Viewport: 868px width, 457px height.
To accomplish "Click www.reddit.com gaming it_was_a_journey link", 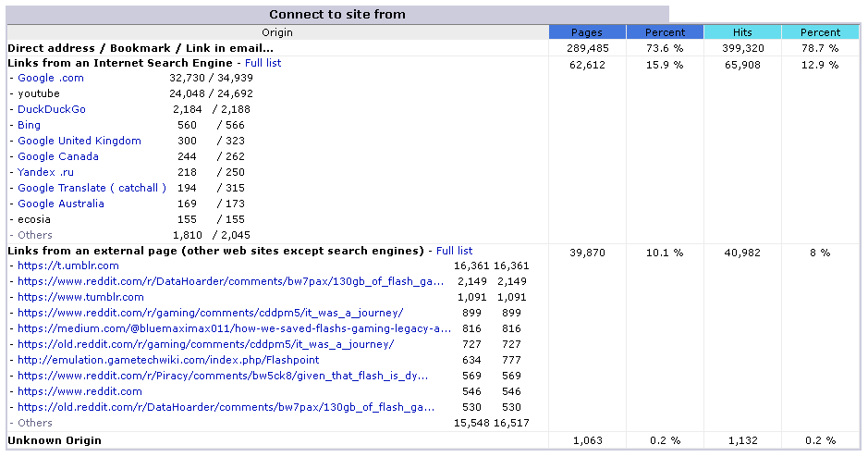I will click(x=210, y=313).
